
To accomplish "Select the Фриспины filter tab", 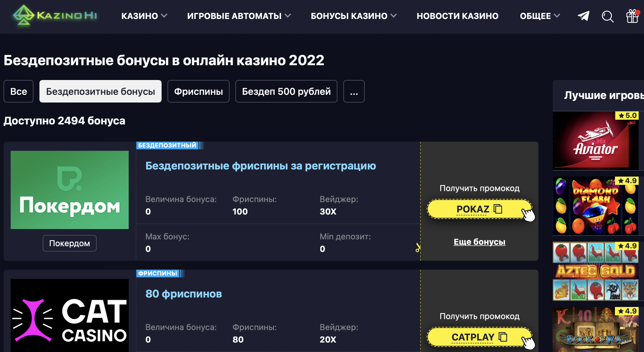I will pyautogui.click(x=198, y=91).
